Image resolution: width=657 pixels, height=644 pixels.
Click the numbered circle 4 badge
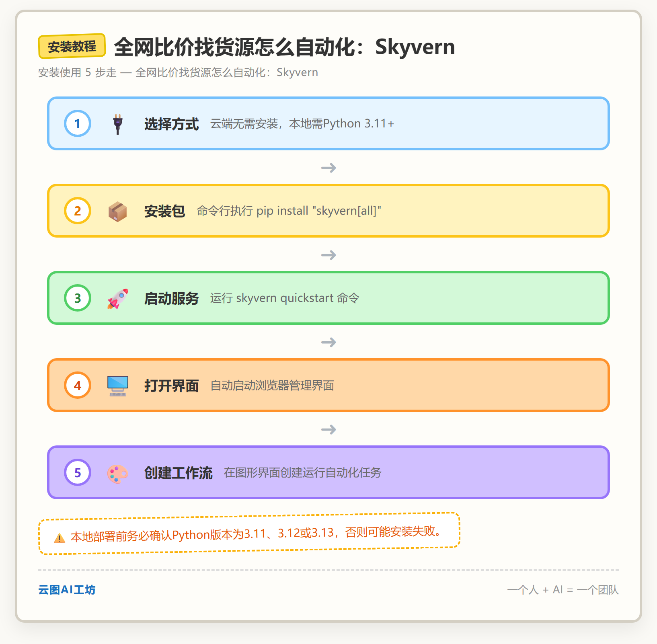78,385
